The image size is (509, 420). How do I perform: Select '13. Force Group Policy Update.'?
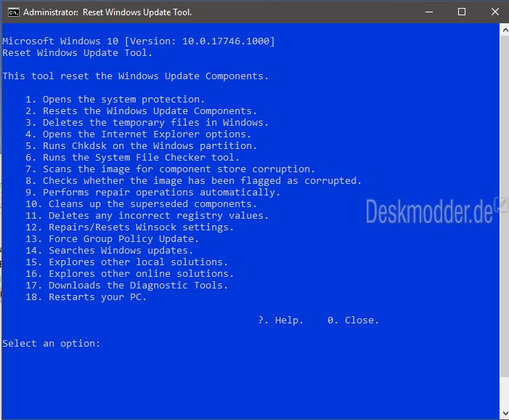pyautogui.click(x=112, y=239)
